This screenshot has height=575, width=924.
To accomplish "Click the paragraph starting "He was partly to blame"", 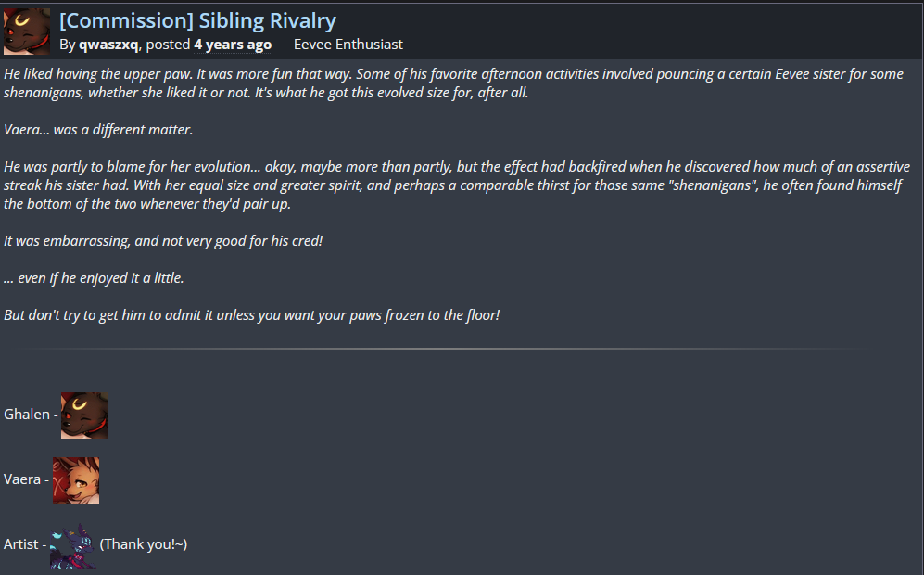I will 452,185.
